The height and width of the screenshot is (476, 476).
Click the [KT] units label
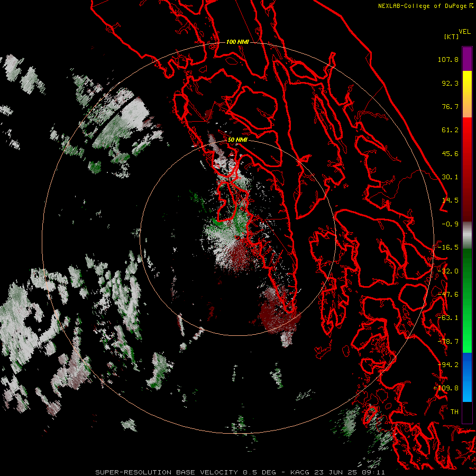[x=452, y=36]
